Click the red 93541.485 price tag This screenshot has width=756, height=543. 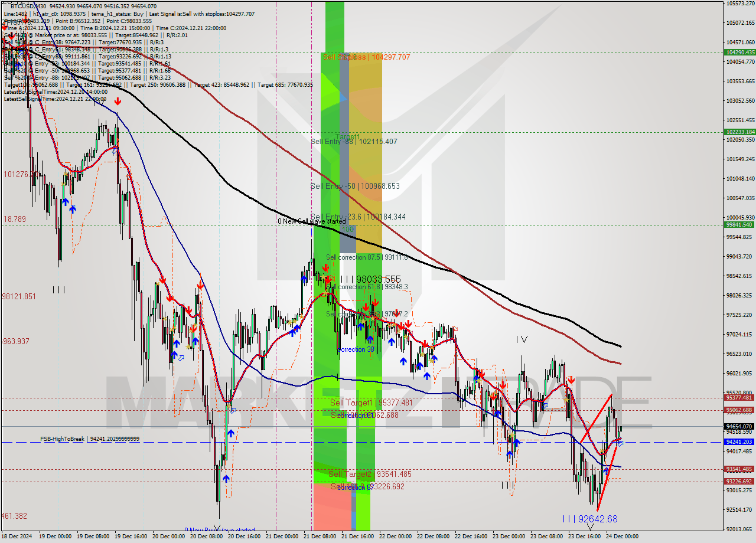coord(739,469)
